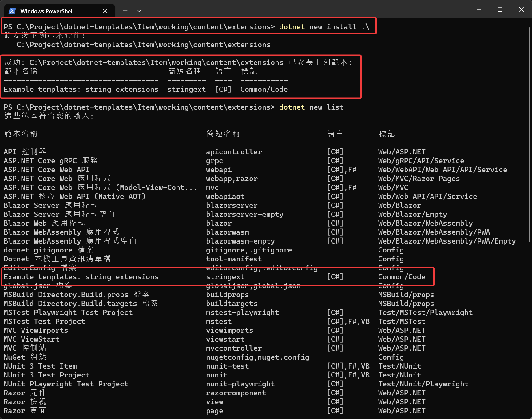Click 'buildprops' short name

tap(228, 295)
